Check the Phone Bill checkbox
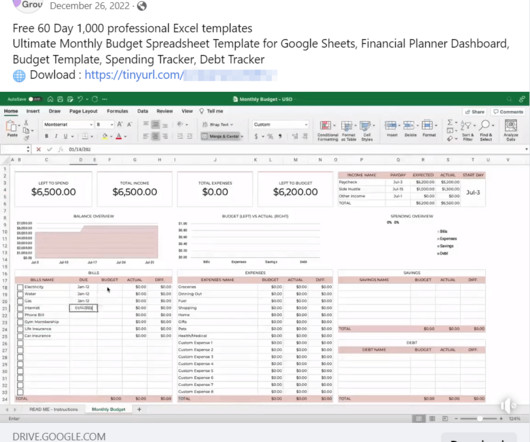 point(20,315)
